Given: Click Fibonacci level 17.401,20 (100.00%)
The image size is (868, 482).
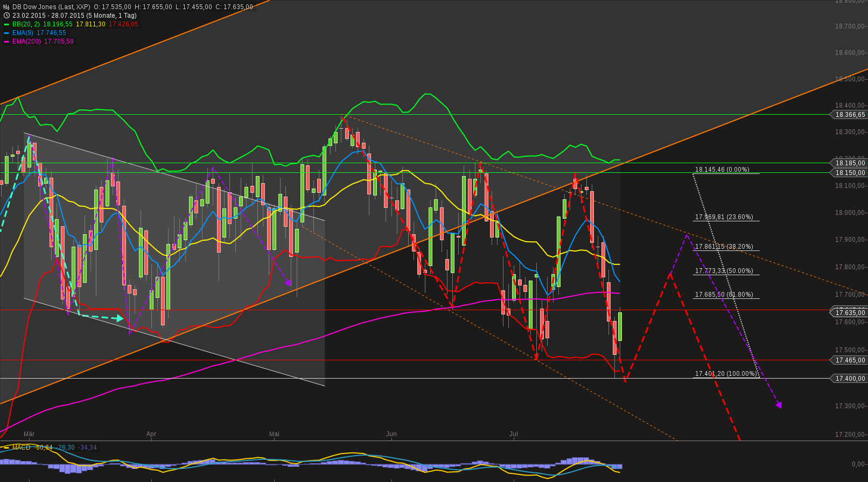Looking at the screenshot, I should point(726,374).
